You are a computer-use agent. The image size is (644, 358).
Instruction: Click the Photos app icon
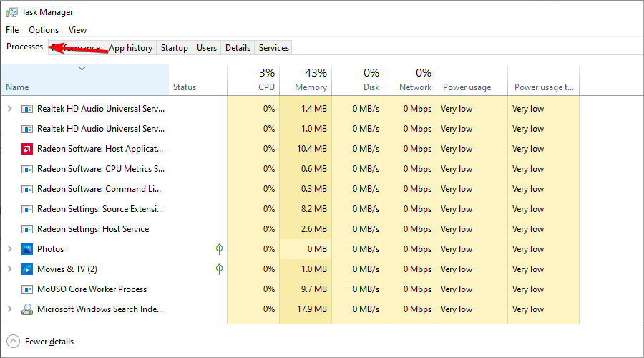[27, 249]
